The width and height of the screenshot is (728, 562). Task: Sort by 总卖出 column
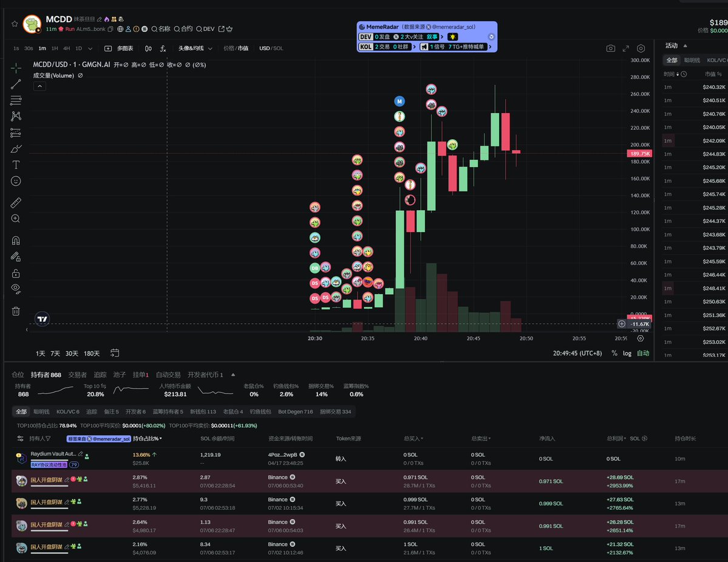481,439
